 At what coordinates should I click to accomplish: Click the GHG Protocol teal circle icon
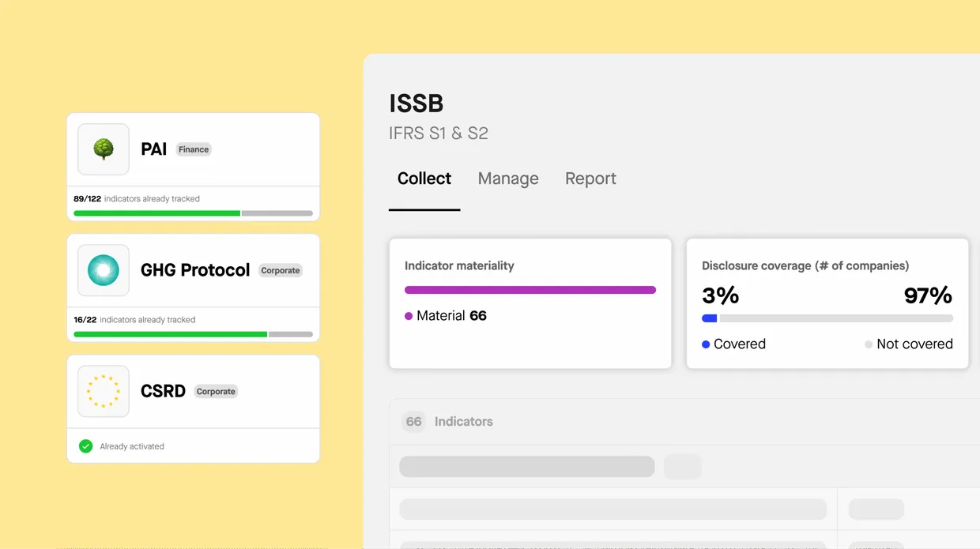point(104,270)
